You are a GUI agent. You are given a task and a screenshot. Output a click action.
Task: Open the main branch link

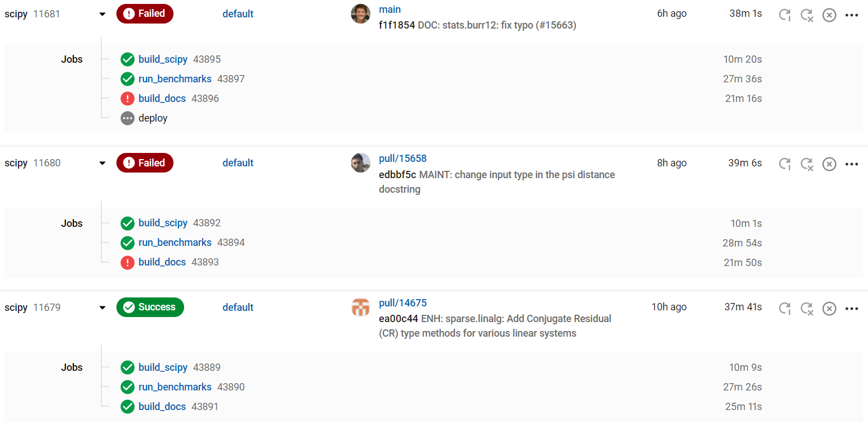390,9
